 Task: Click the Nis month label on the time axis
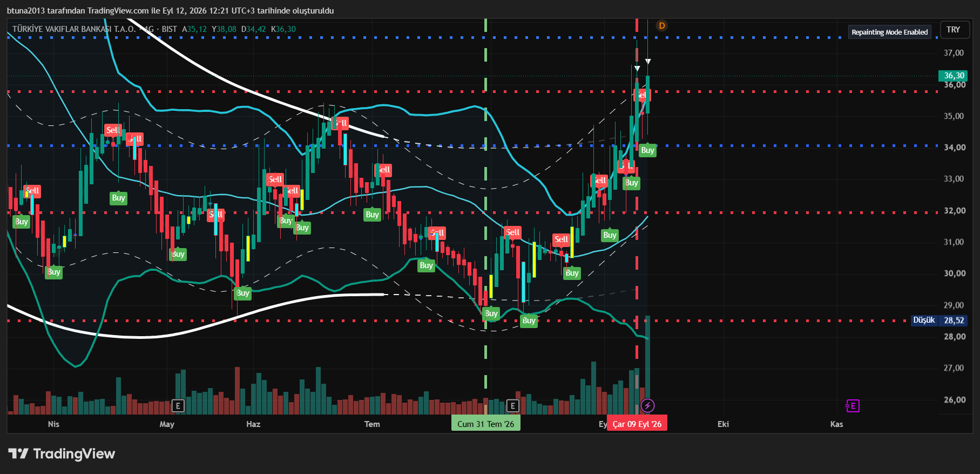(x=53, y=424)
